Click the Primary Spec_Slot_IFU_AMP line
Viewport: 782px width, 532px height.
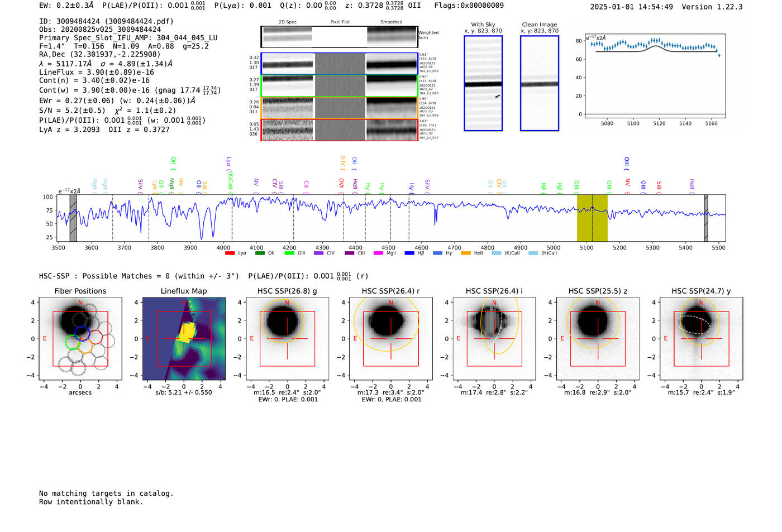(128, 38)
